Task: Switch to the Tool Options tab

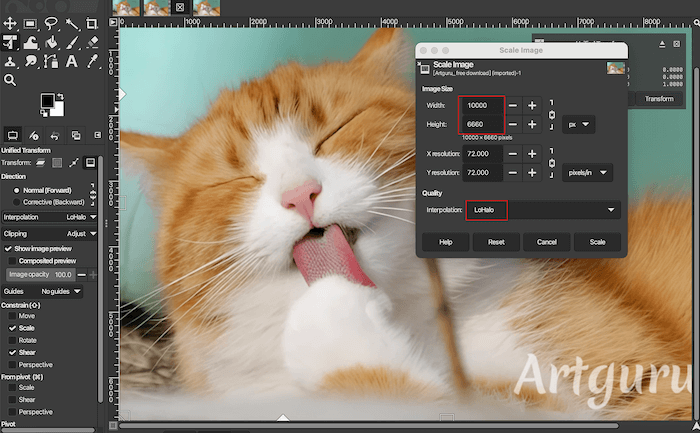Action: coord(12,135)
